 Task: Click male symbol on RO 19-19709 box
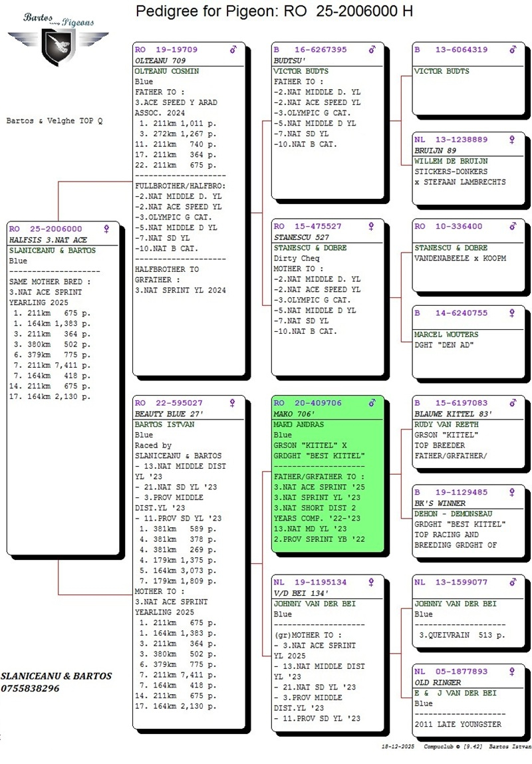pos(233,50)
